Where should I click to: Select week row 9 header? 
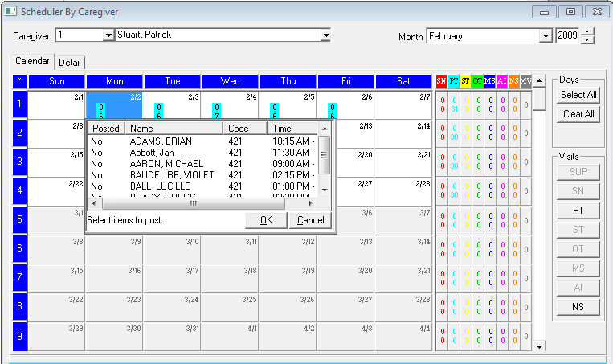click(x=20, y=336)
